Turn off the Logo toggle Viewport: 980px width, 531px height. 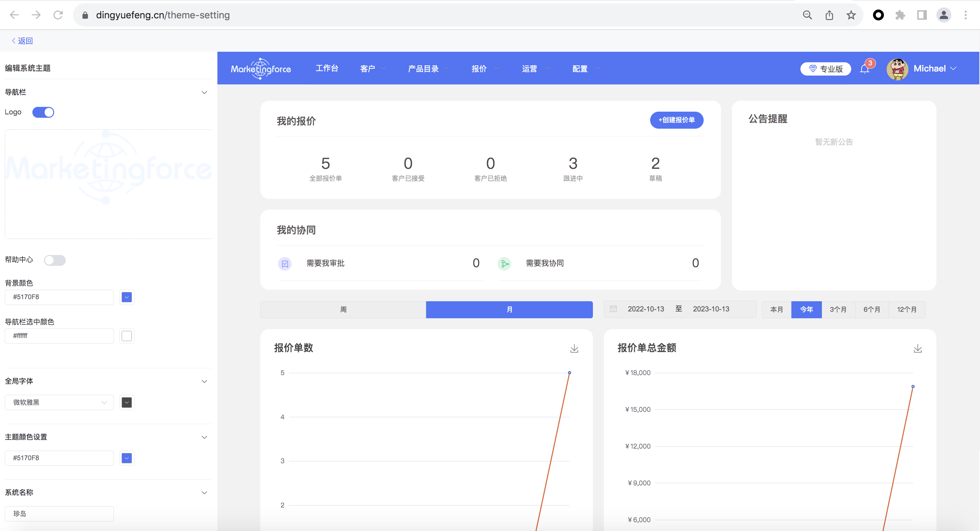pos(43,112)
